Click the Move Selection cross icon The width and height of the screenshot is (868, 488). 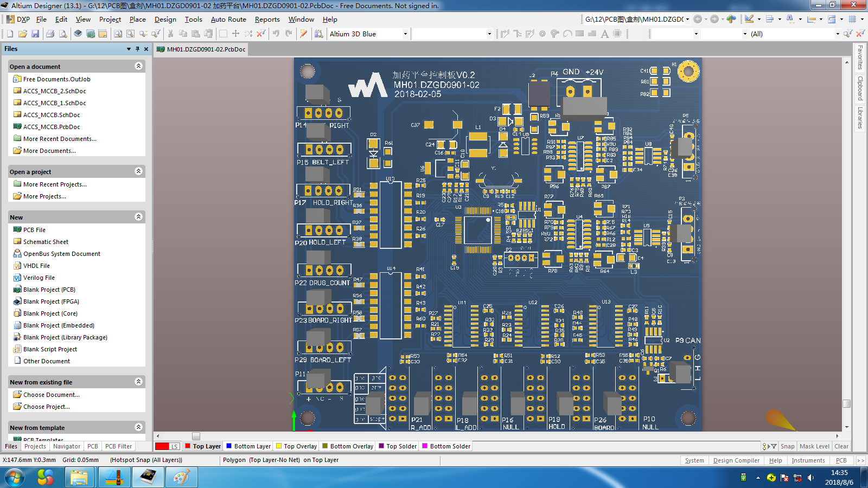[x=235, y=34]
